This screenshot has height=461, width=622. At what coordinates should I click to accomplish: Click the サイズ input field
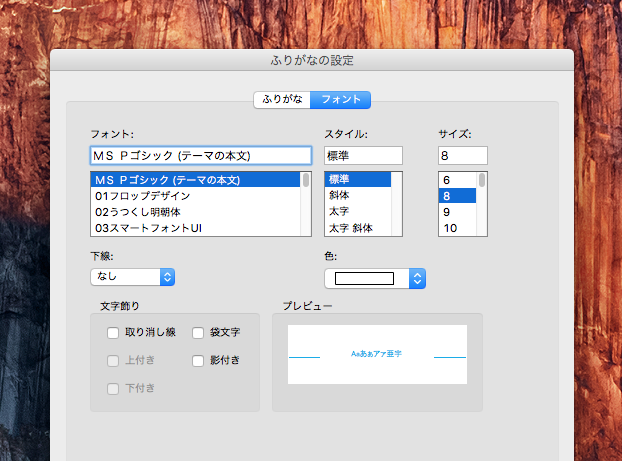click(463, 156)
